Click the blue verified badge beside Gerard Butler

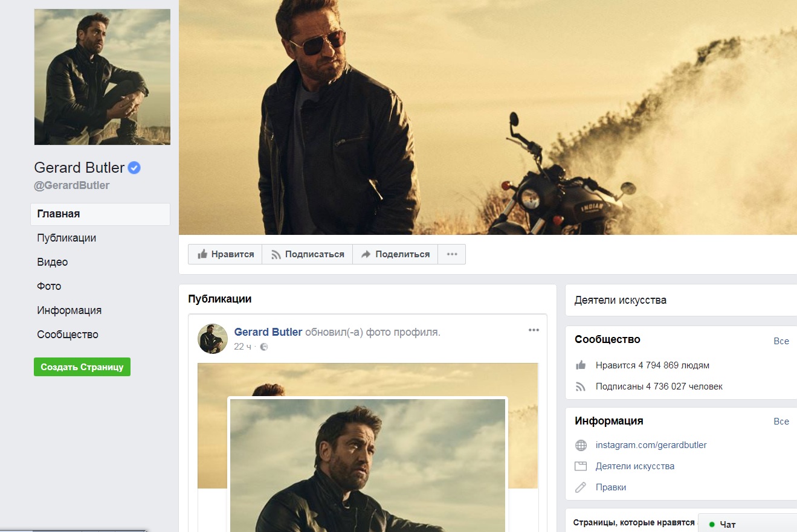[134, 168]
